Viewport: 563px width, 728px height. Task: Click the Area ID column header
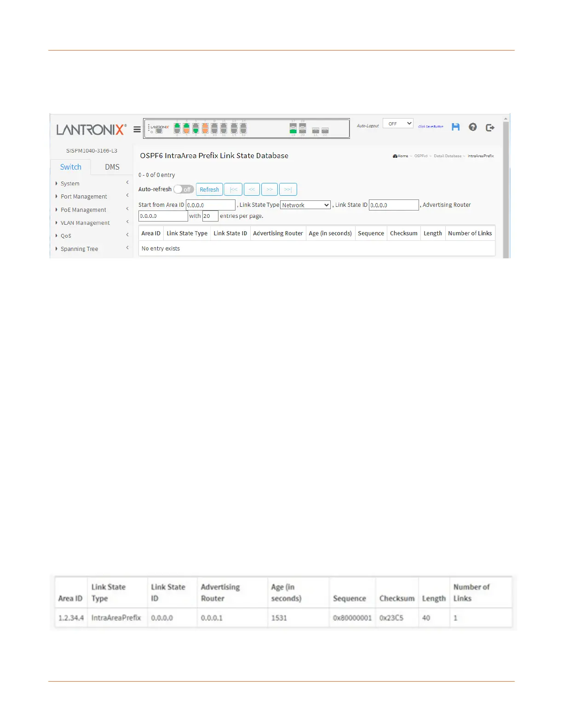(151, 233)
